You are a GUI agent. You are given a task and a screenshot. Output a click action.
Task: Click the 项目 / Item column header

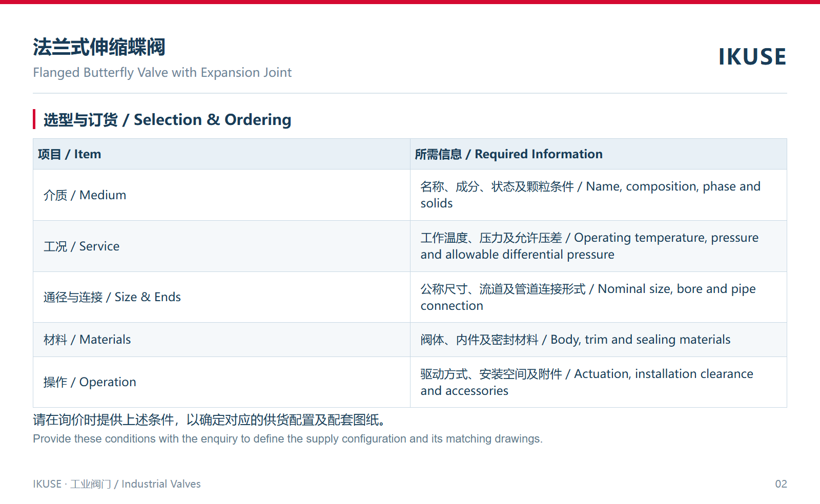tap(221, 154)
